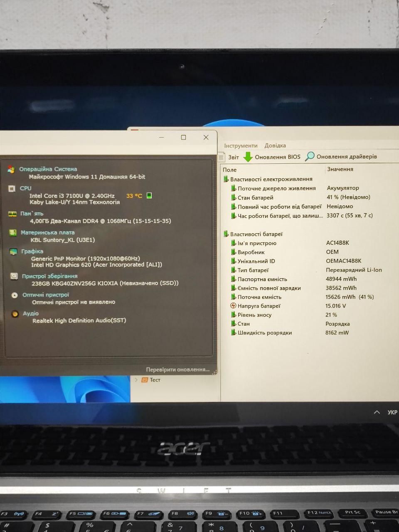Viewport: 399px width, 532px height.
Task: Minimize the Speccy window
Action: click(162, 137)
